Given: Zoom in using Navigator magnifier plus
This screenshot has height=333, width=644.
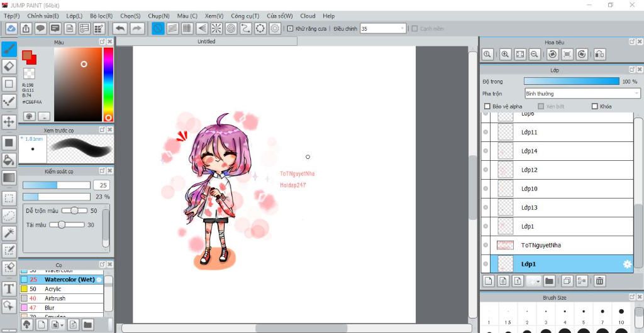Looking at the screenshot, I should [505, 54].
